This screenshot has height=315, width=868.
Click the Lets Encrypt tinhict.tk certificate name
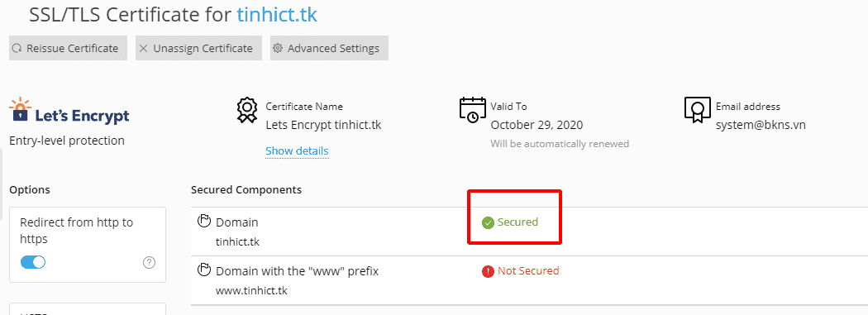pyautogui.click(x=323, y=125)
